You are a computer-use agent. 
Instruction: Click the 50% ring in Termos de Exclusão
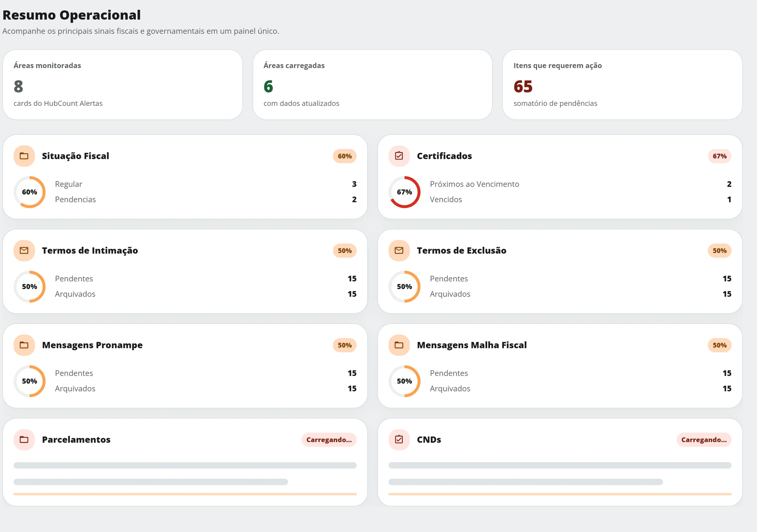(405, 286)
